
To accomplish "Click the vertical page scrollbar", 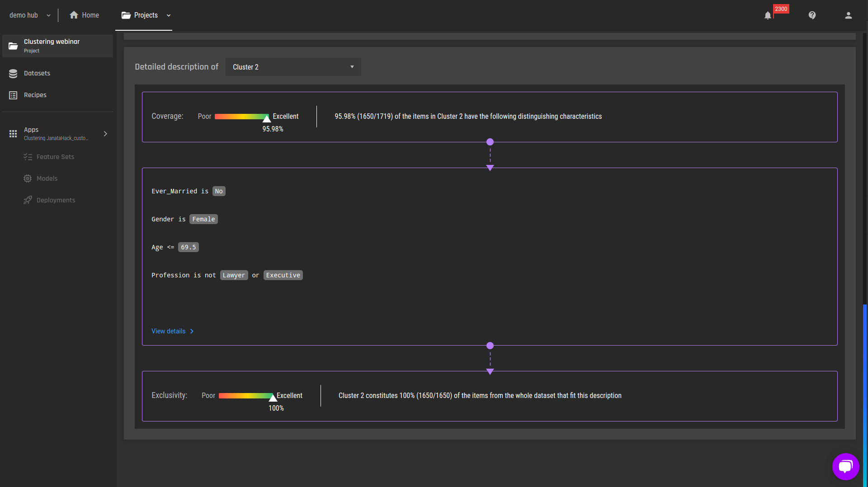I will pos(865,396).
